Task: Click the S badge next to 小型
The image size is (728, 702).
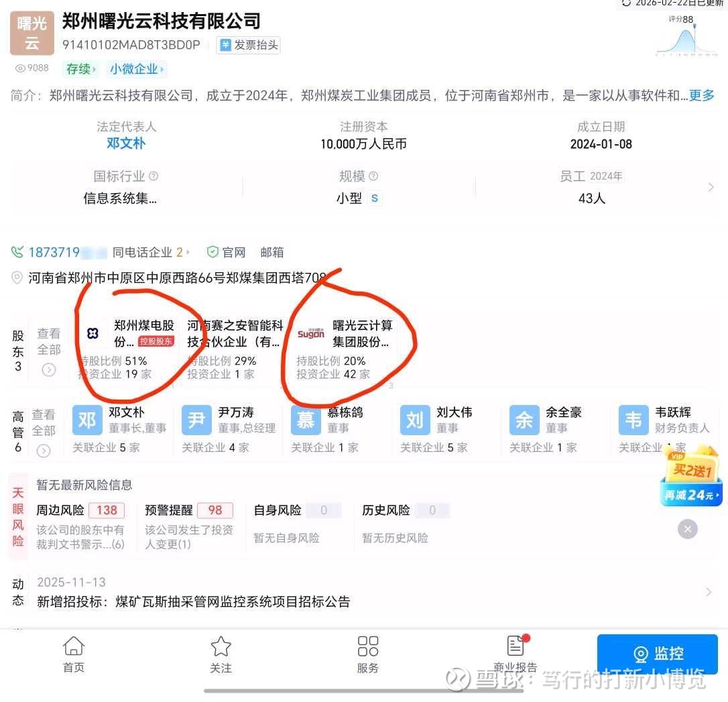Action: pos(374,198)
